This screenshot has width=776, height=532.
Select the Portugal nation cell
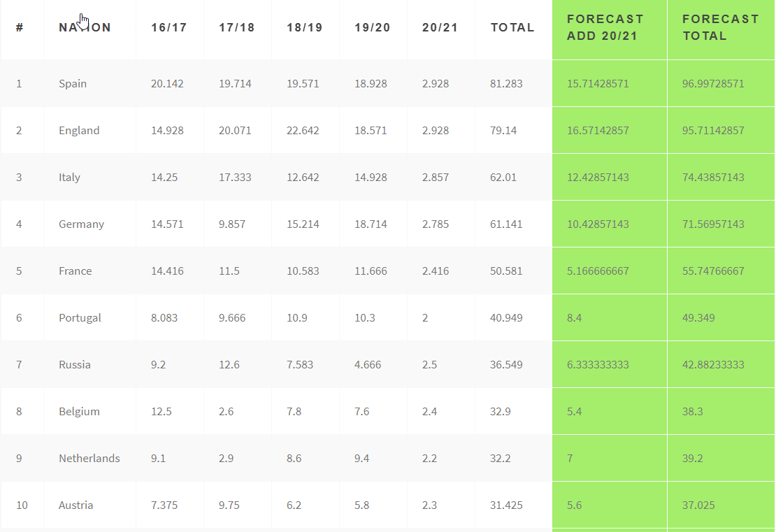(x=80, y=317)
